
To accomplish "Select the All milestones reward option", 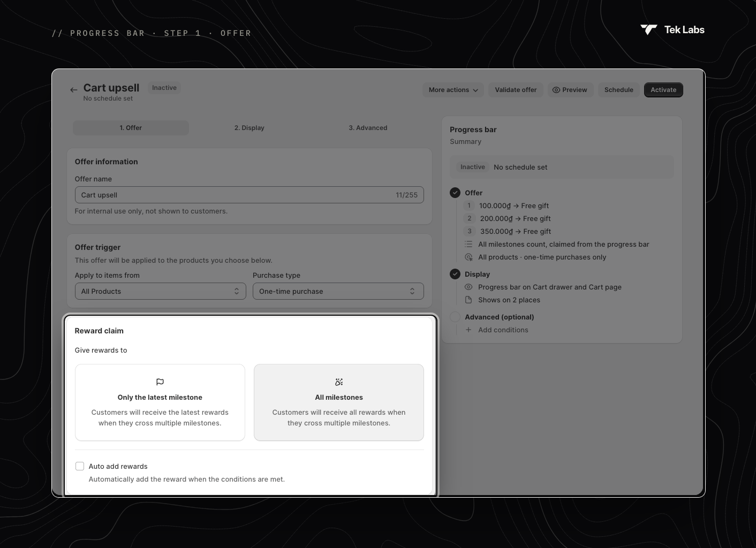I will coord(339,402).
